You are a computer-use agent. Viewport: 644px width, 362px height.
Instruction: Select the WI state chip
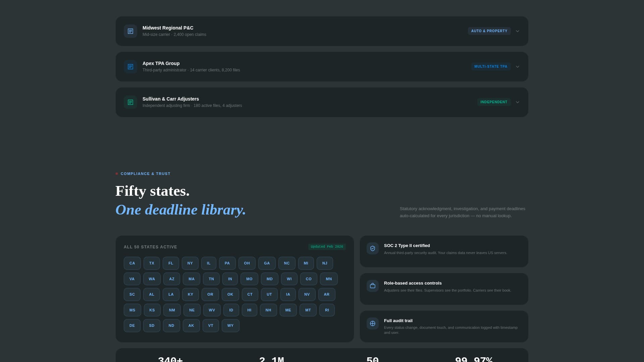click(289, 279)
